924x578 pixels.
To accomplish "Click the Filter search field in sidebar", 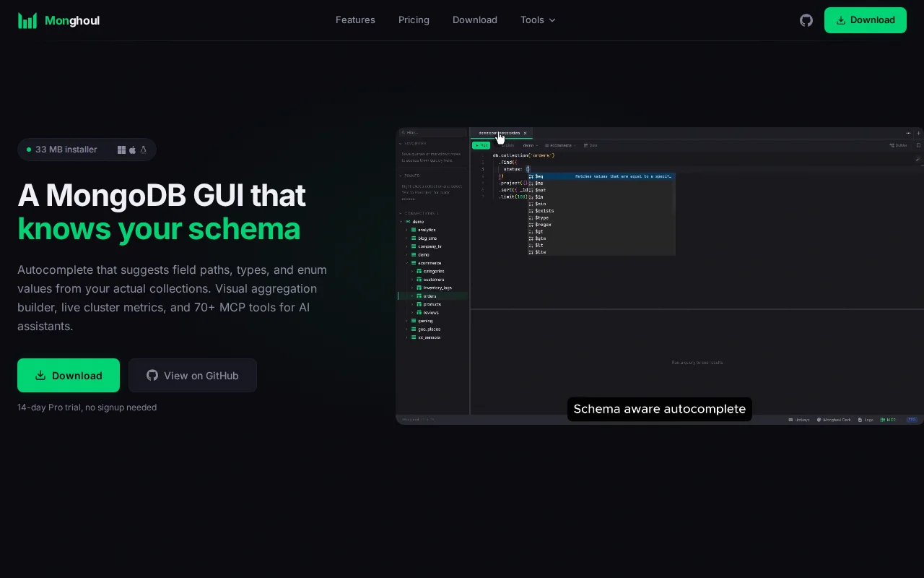I will 433,133.
